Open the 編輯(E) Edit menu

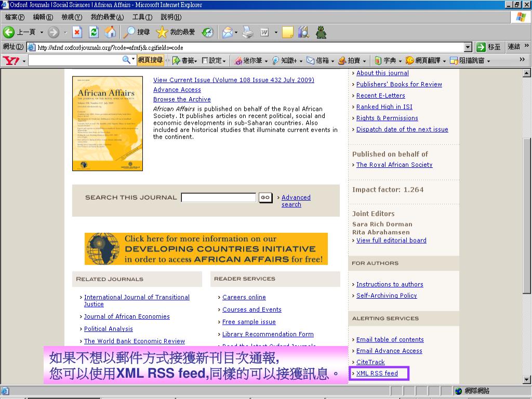43,17
